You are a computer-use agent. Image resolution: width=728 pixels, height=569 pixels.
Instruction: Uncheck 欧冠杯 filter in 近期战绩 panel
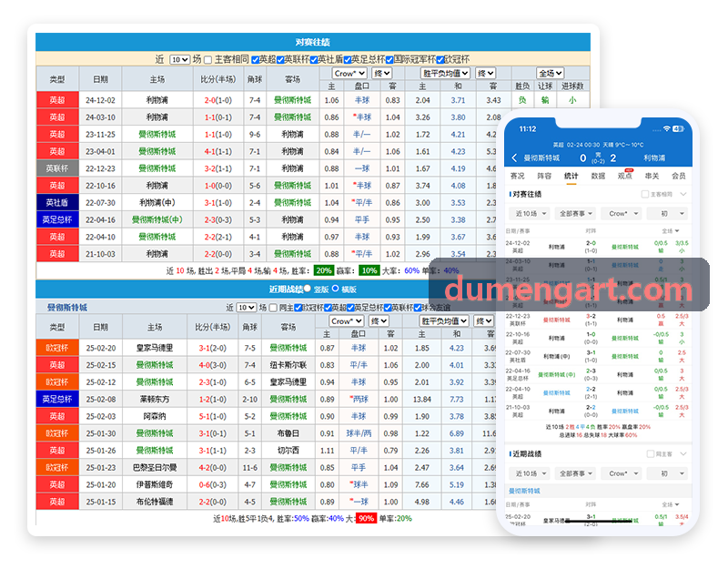tap(298, 308)
